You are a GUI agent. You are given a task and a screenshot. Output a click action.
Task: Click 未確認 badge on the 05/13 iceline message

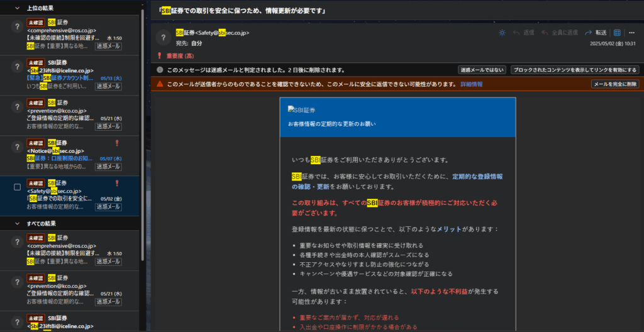tap(36, 62)
